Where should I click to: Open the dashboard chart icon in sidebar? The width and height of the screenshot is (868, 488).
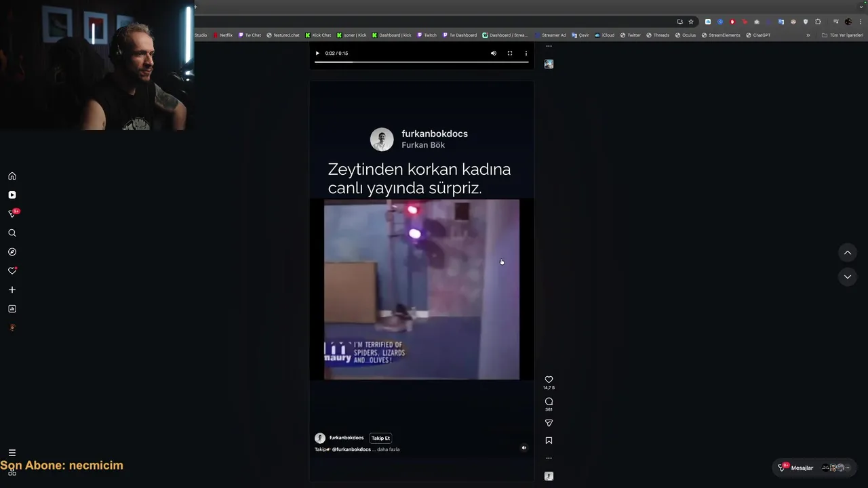(x=12, y=309)
